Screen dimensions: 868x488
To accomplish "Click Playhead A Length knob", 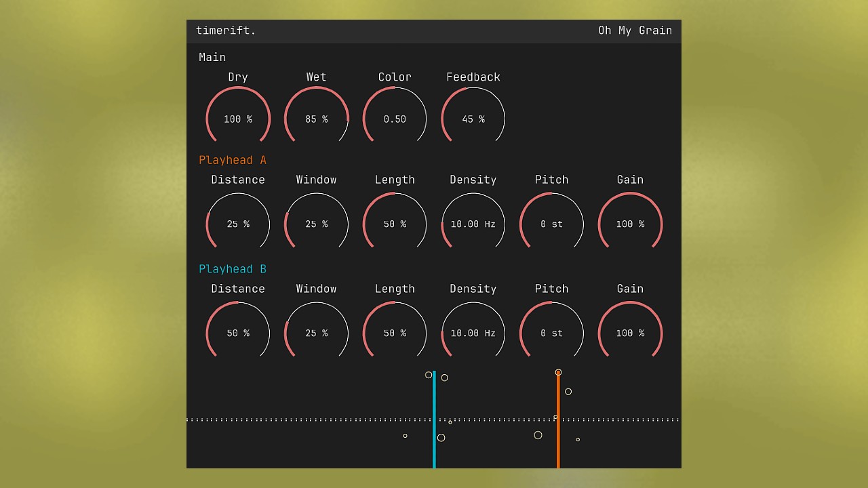I will (x=395, y=222).
